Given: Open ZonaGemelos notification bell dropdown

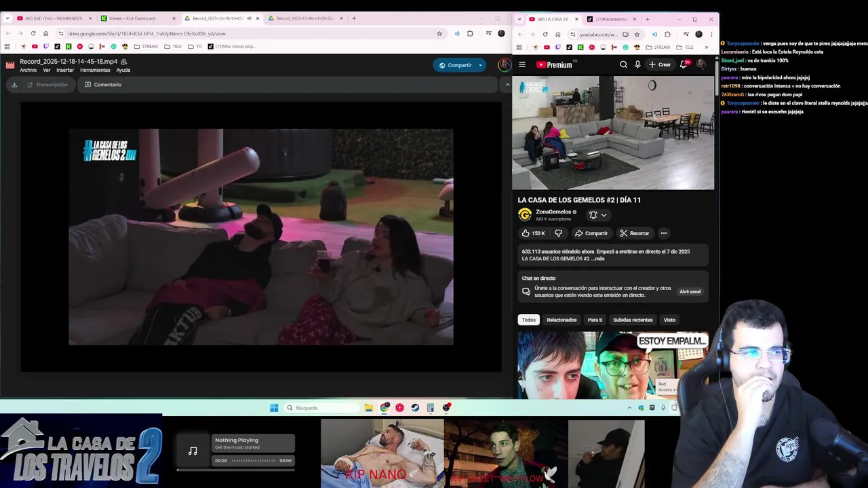Looking at the screenshot, I should pyautogui.click(x=597, y=215).
